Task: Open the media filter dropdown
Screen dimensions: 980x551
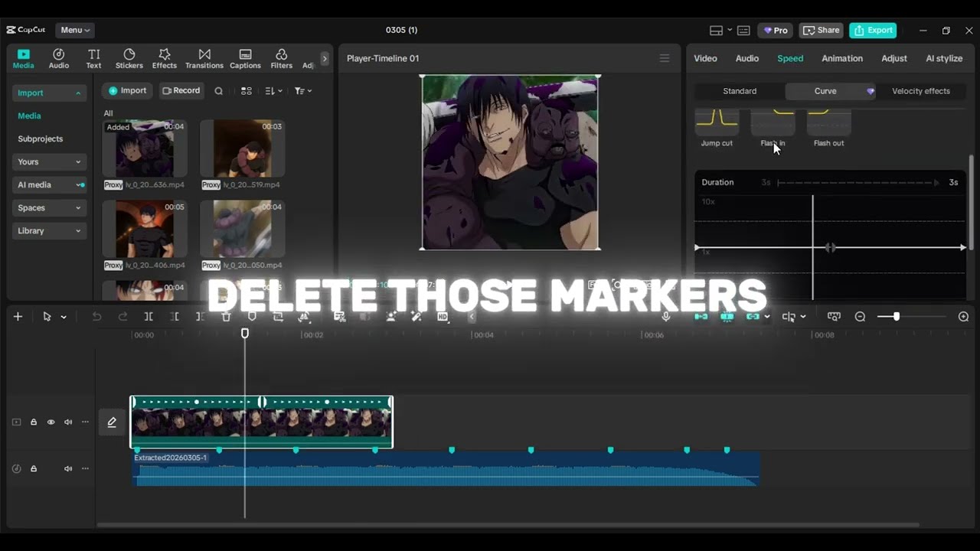Action: (303, 91)
